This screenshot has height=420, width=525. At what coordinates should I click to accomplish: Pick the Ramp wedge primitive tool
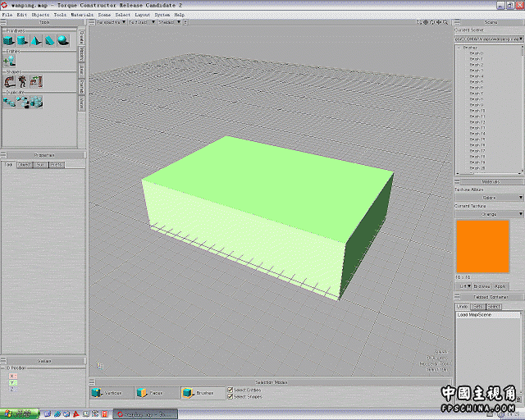[x=48, y=40]
